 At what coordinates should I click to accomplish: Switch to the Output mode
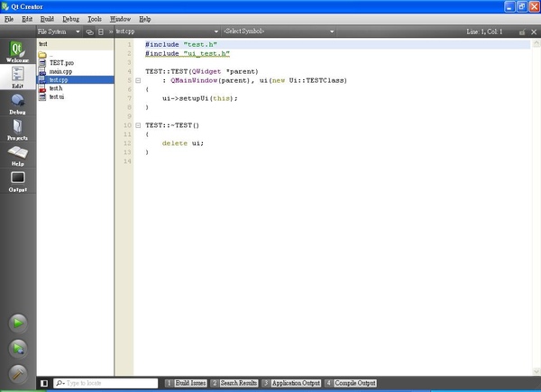click(x=17, y=181)
